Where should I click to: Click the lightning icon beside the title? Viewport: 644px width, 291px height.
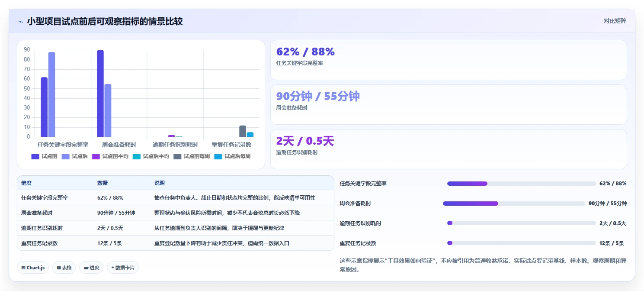[20, 22]
